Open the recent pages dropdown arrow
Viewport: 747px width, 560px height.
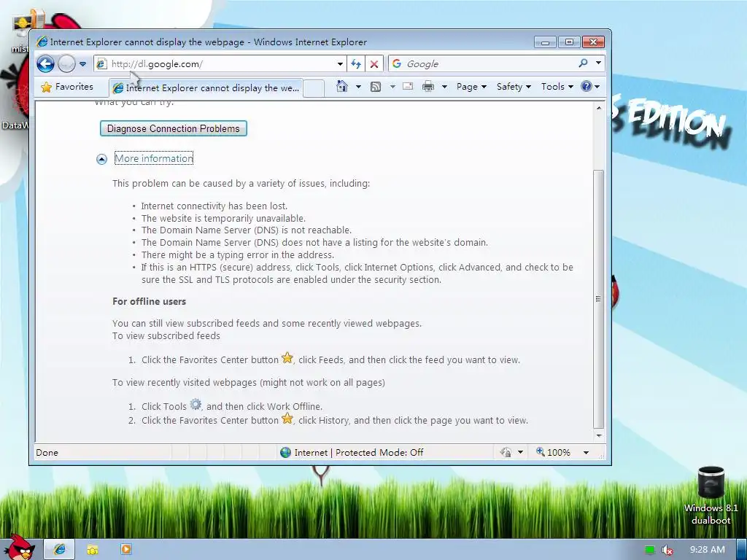[x=82, y=64]
